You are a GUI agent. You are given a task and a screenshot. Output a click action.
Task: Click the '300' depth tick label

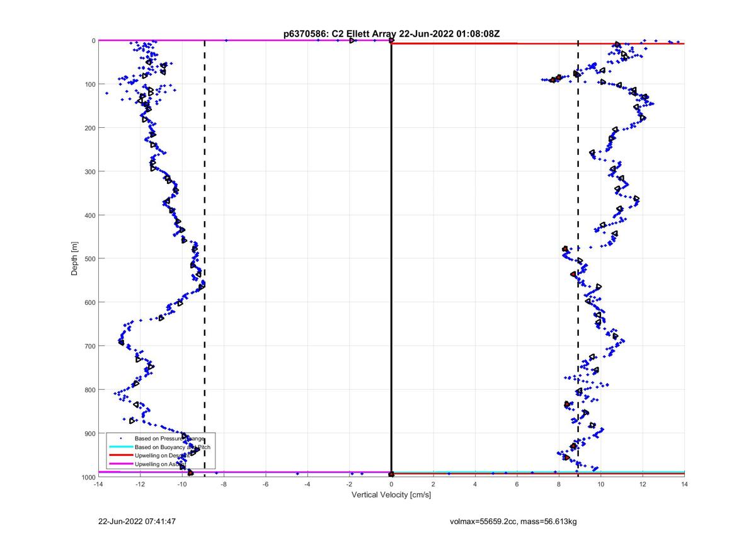[x=89, y=171]
